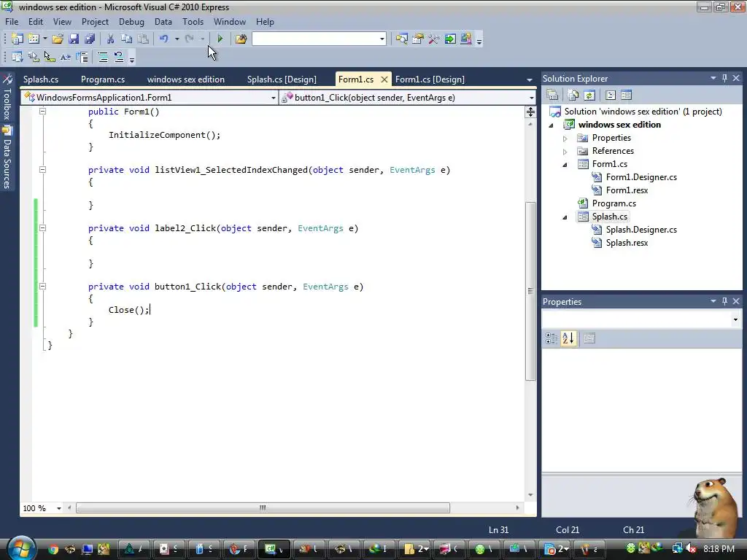Open the Properties object selector dropdown

735,319
